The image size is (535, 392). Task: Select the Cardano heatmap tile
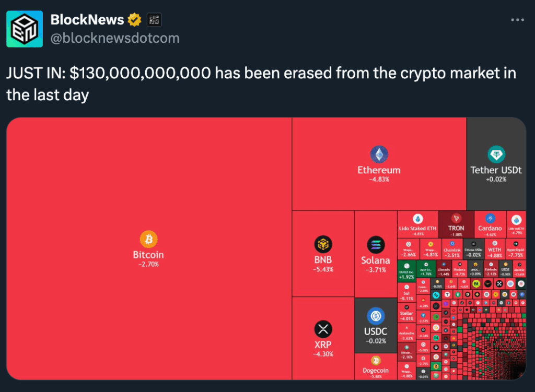(x=490, y=224)
